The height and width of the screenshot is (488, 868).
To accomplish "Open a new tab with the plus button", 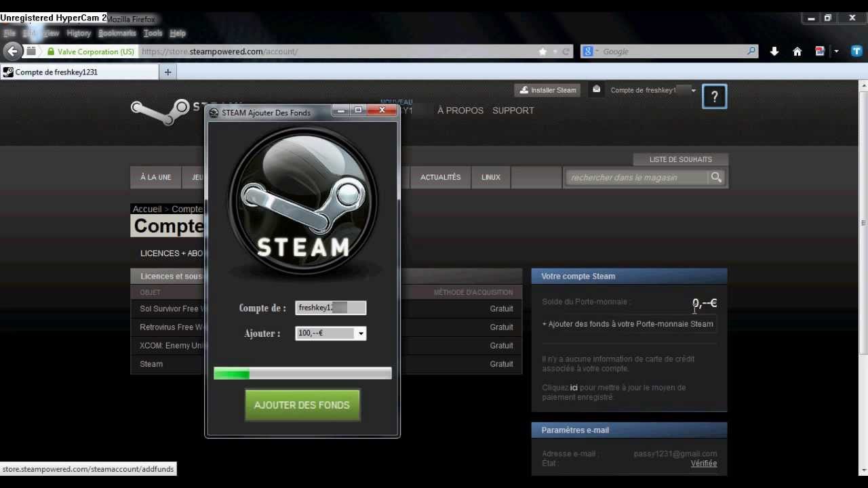I will pyautogui.click(x=168, y=72).
